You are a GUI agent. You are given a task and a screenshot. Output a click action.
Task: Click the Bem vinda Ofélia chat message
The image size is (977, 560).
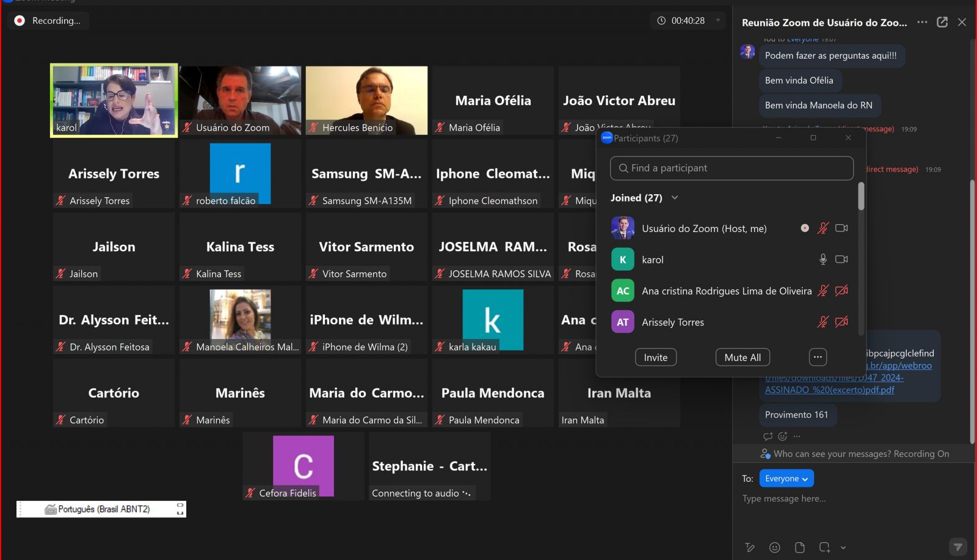pyautogui.click(x=799, y=81)
